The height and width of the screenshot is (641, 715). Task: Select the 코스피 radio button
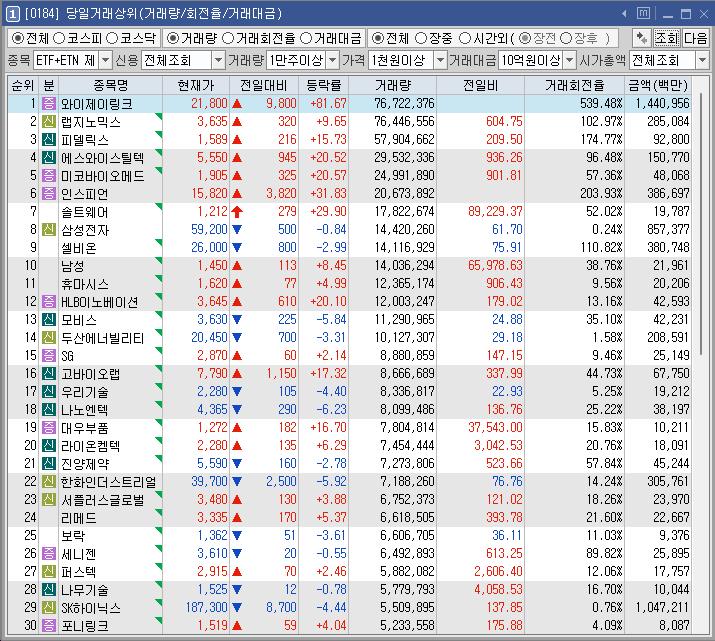(x=59, y=38)
